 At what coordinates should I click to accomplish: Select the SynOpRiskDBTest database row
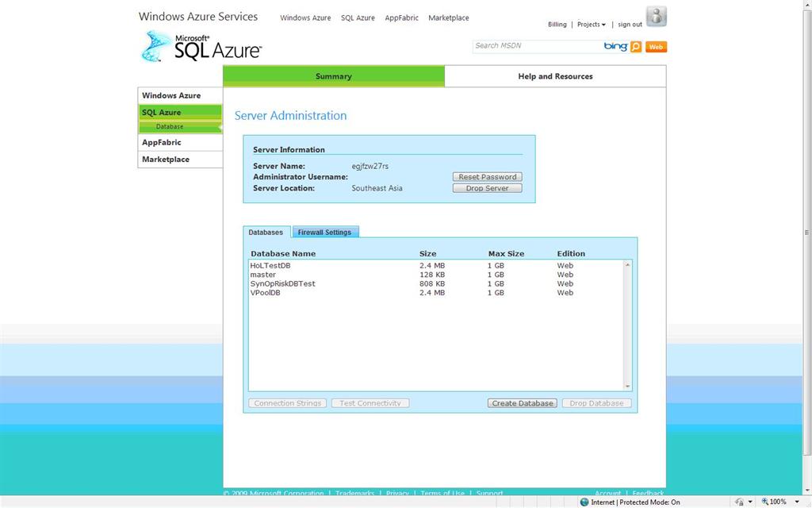(436, 283)
